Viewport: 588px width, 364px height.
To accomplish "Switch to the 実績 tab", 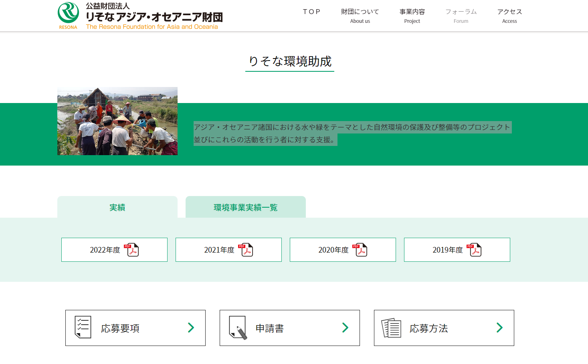I will (x=117, y=207).
